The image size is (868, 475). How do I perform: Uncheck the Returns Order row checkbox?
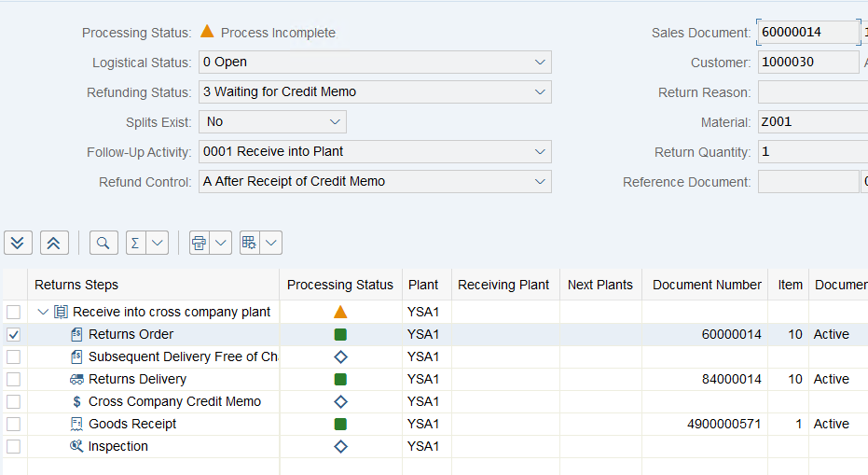[x=13, y=334]
